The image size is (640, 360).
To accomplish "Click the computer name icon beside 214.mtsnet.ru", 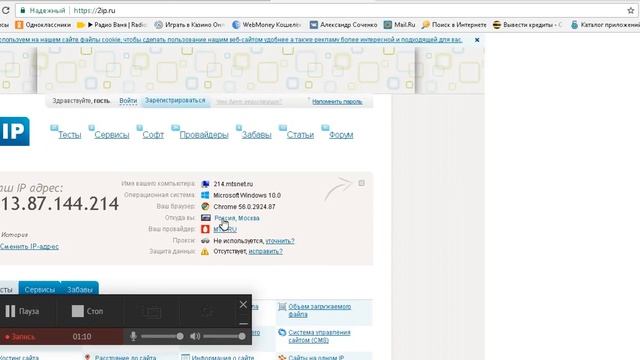I will (x=205, y=184).
